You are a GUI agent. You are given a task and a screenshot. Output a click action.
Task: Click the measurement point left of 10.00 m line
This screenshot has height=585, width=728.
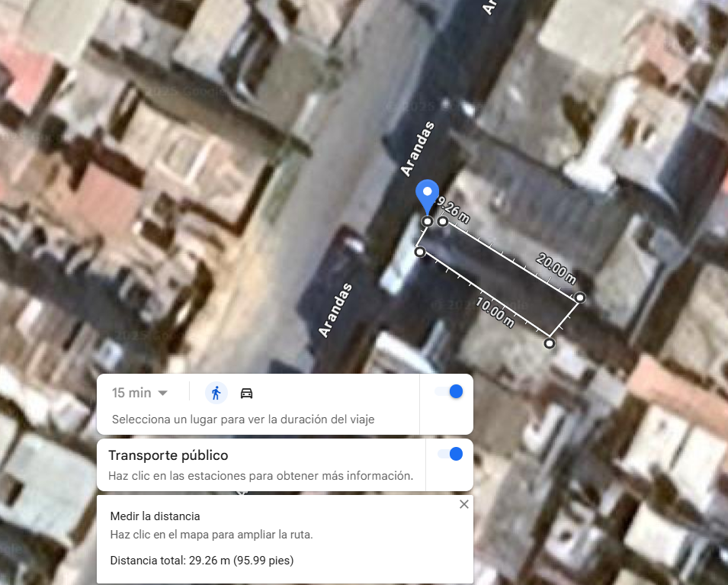click(420, 252)
